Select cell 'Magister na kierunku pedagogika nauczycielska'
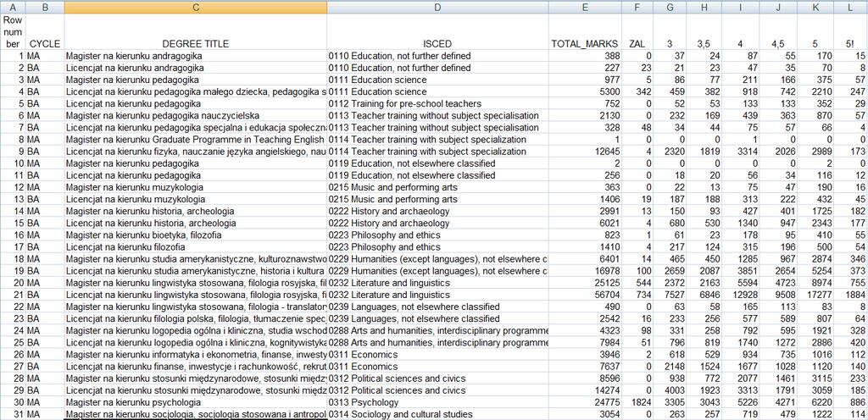The image size is (868, 420). 196,115
